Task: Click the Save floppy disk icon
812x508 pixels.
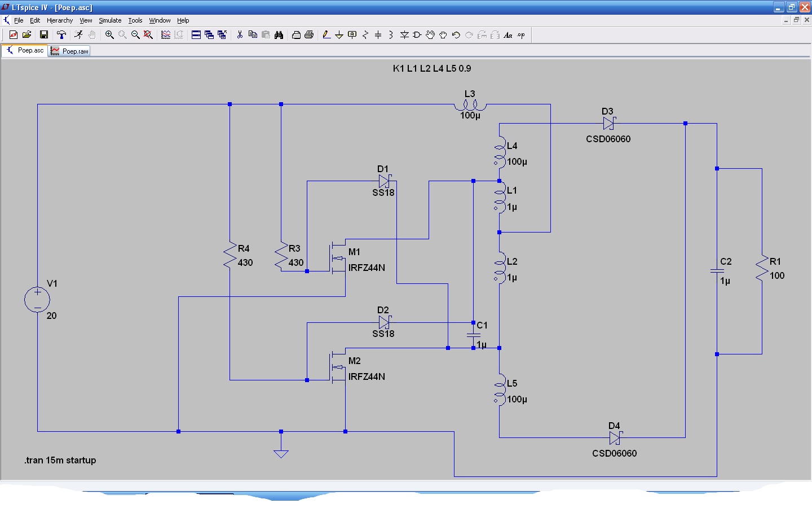Action: tap(43, 35)
